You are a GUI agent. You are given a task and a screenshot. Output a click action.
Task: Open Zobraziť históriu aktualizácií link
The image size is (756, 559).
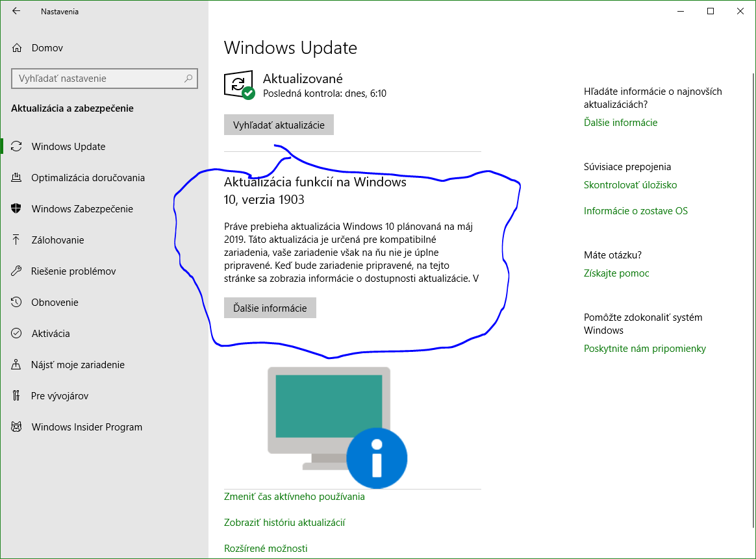pyautogui.click(x=284, y=523)
